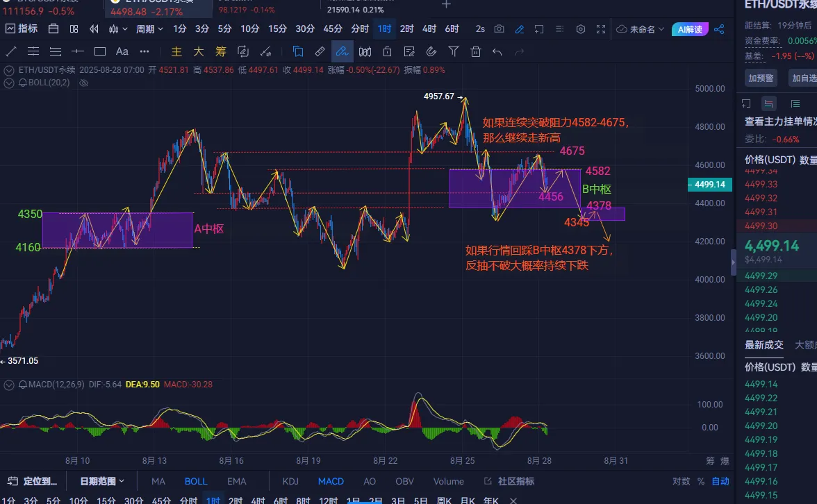Switch price axis to % mode
This screenshot has height=504, width=817.
(x=701, y=481)
